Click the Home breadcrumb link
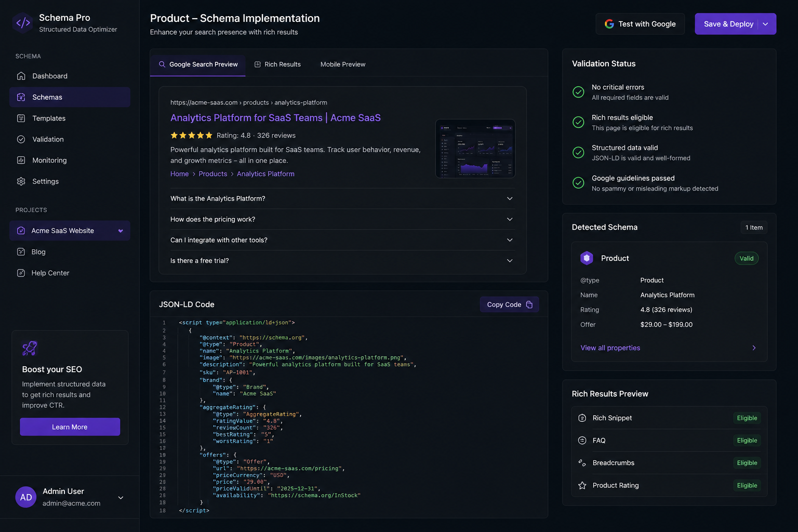Image resolution: width=798 pixels, height=532 pixels. click(179, 174)
